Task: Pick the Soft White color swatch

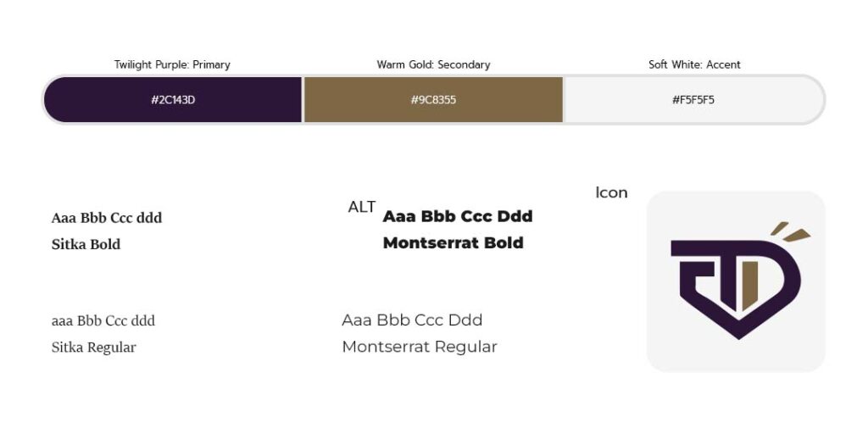Action: click(693, 100)
